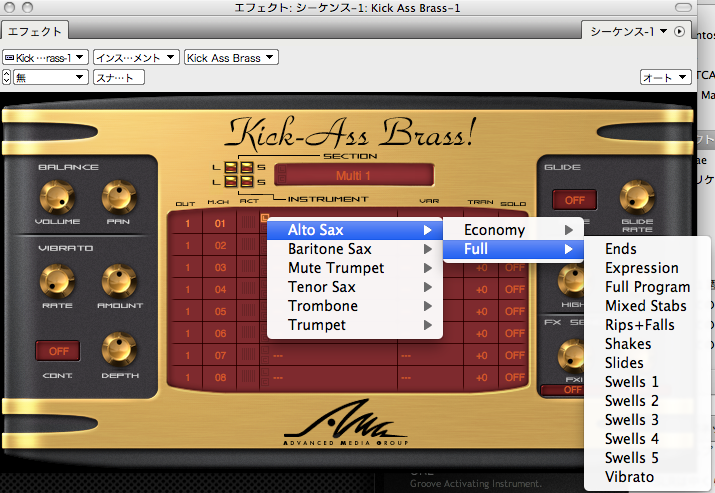The width and height of the screenshot is (715, 493).
Task: Click the L icon inside Multi 1 display
Action: tap(282, 170)
